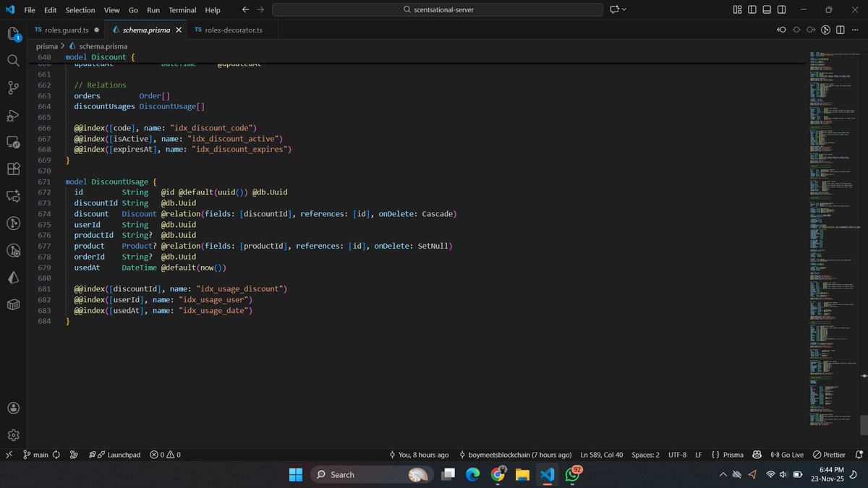The width and height of the screenshot is (868, 488).
Task: Open notifications bell in status bar
Action: [859, 455]
